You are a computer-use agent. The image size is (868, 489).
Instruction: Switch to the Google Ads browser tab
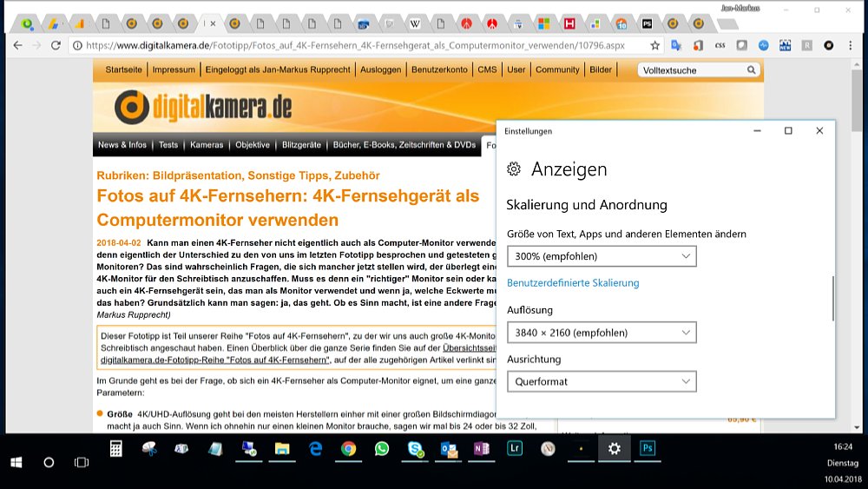point(53,23)
